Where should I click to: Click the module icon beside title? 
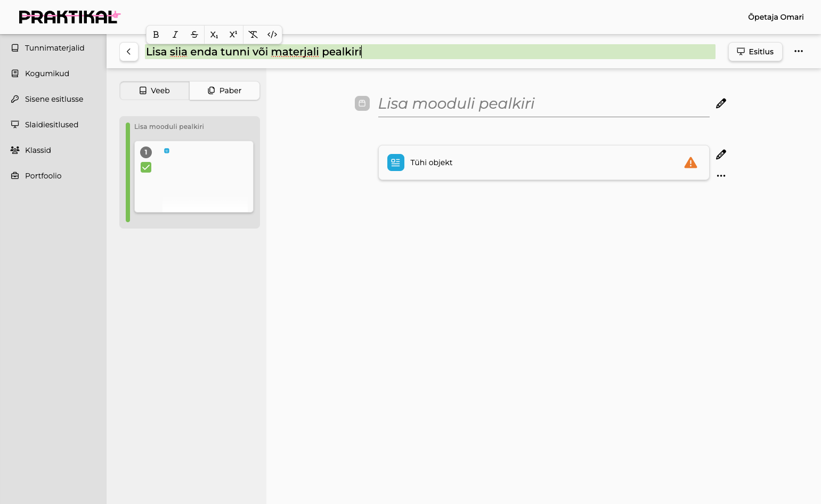click(x=362, y=103)
